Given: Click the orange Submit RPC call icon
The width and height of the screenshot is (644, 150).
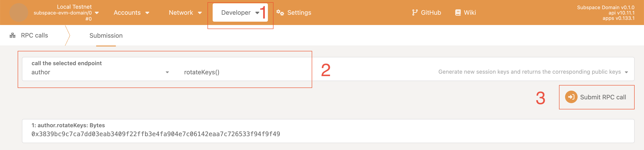Looking at the screenshot, I should 571,97.
